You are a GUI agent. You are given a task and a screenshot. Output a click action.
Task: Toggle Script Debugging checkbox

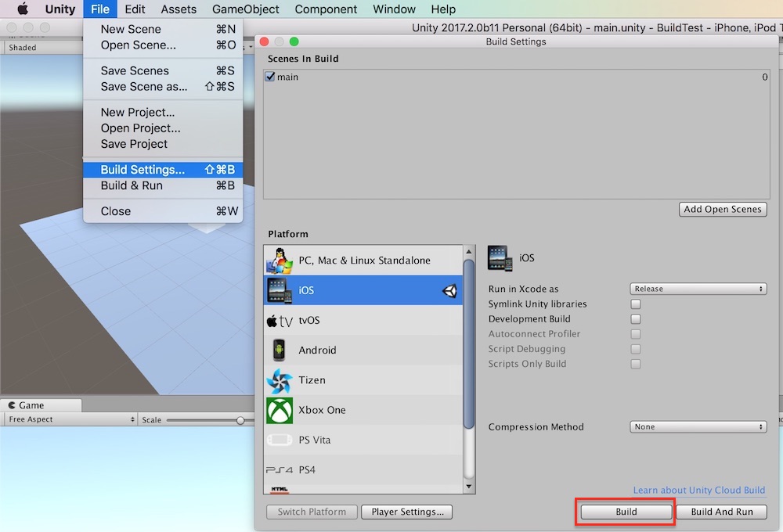point(636,349)
